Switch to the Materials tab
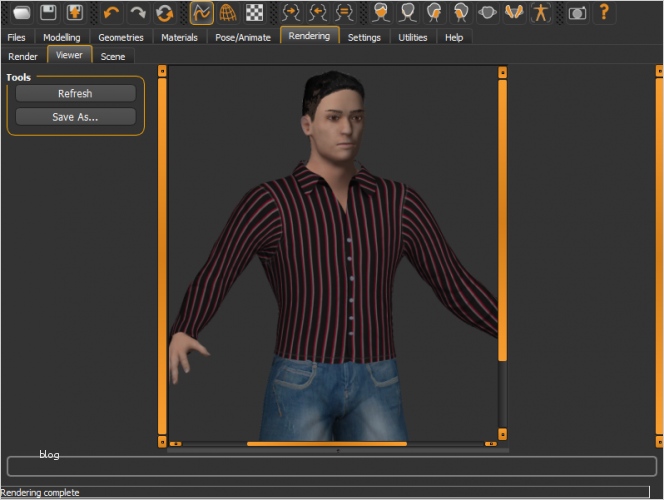 179,37
